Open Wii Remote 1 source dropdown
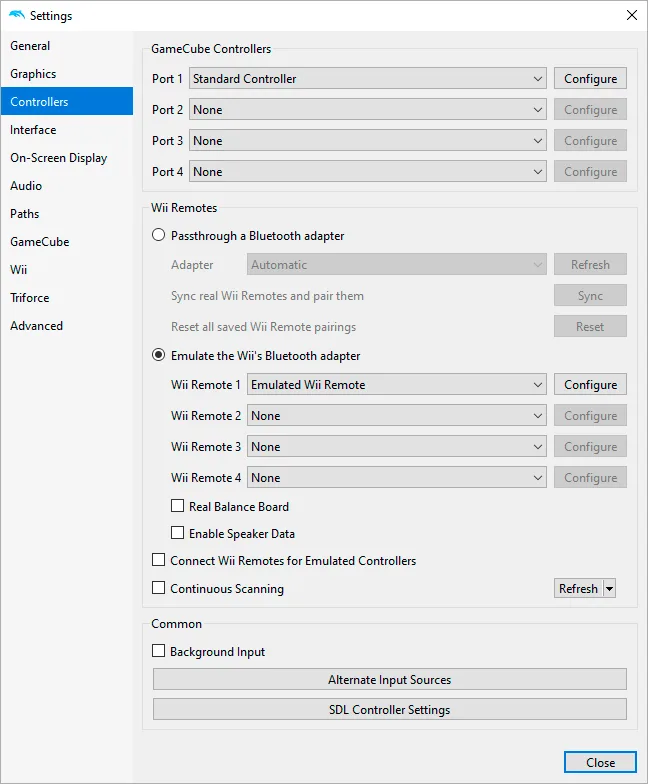The image size is (648, 784). click(396, 384)
